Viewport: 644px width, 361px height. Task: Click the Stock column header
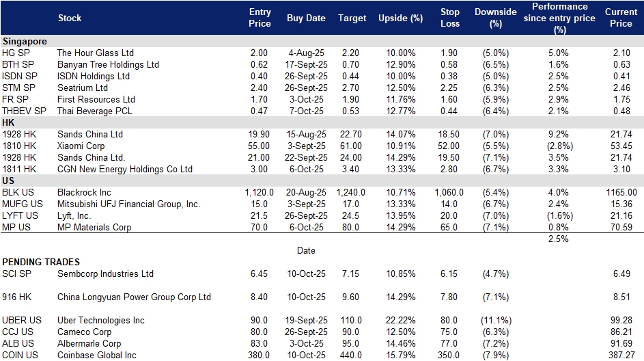70,18
